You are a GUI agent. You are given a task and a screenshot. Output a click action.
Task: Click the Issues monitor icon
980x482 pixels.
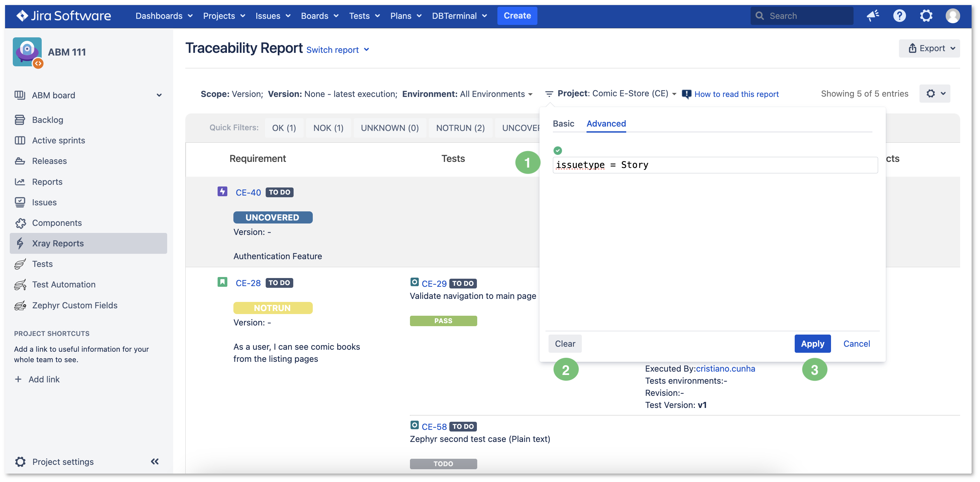[20, 202]
